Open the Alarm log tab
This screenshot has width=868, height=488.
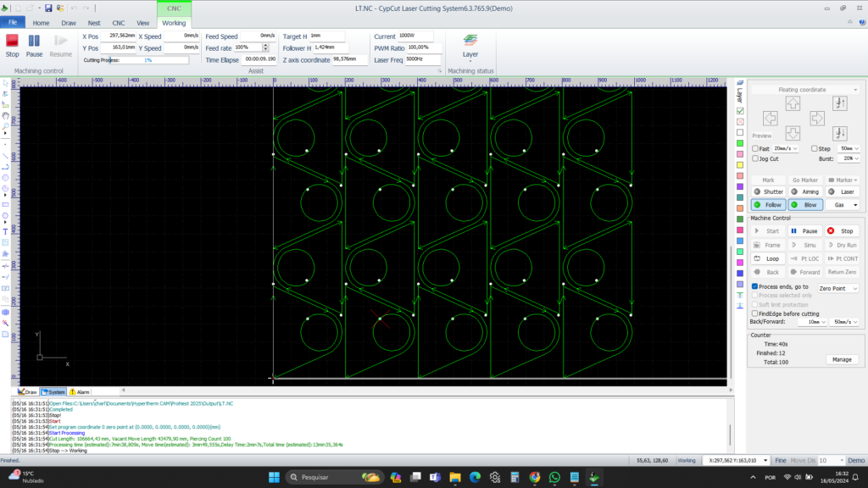click(80, 392)
